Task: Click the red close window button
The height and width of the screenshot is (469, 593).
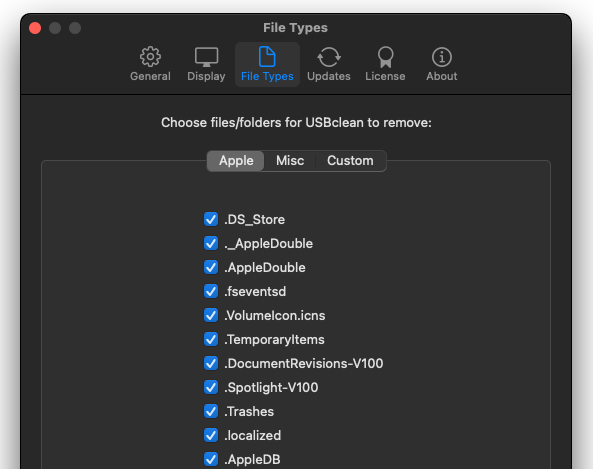Action: (x=35, y=28)
